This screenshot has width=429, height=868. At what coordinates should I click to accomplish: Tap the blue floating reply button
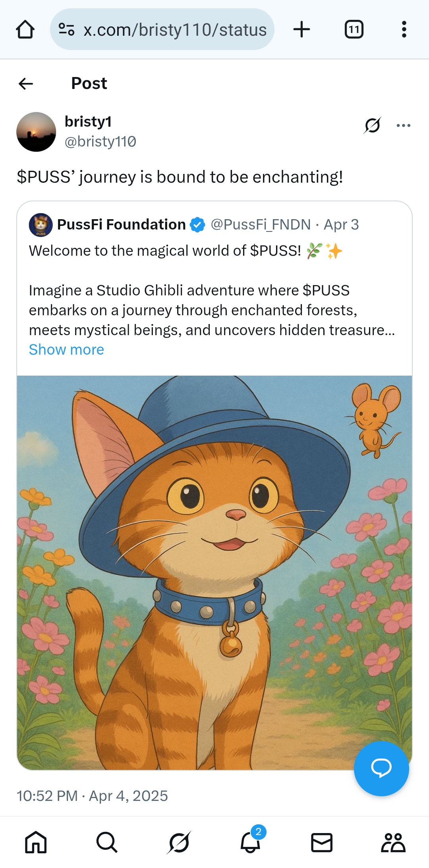click(381, 768)
